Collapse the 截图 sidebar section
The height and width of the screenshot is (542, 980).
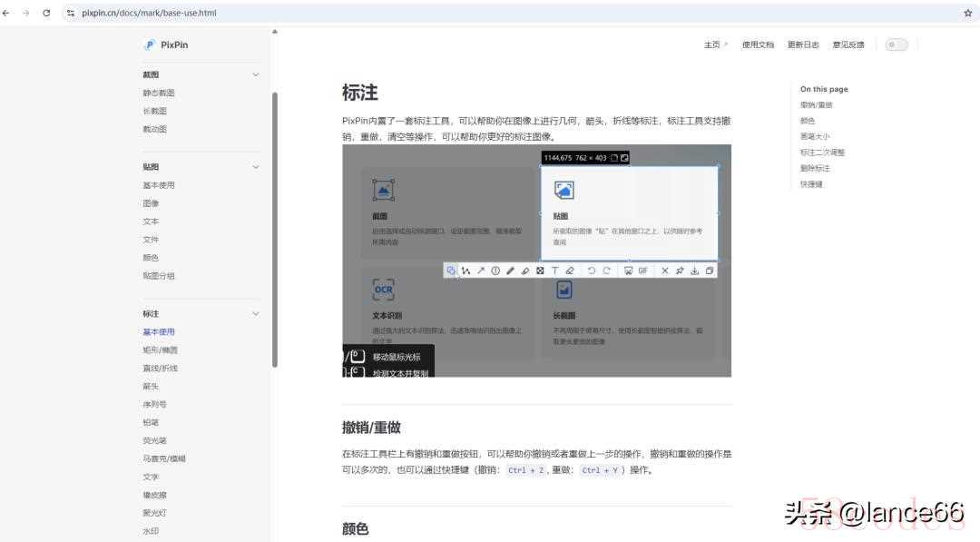coord(255,74)
